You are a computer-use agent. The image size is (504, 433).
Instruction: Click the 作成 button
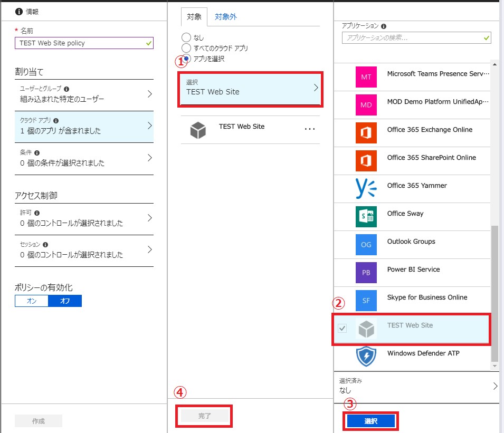(39, 421)
